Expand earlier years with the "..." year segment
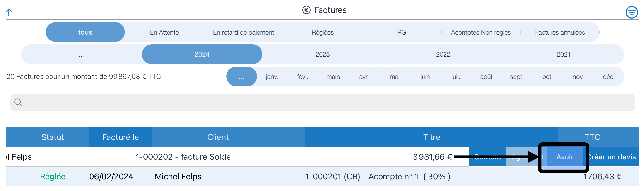 coord(81,54)
